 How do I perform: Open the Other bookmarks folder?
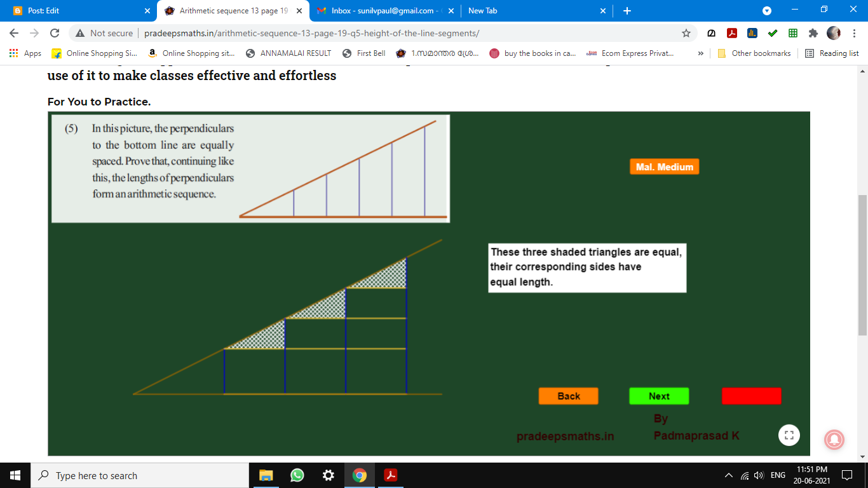(x=754, y=53)
